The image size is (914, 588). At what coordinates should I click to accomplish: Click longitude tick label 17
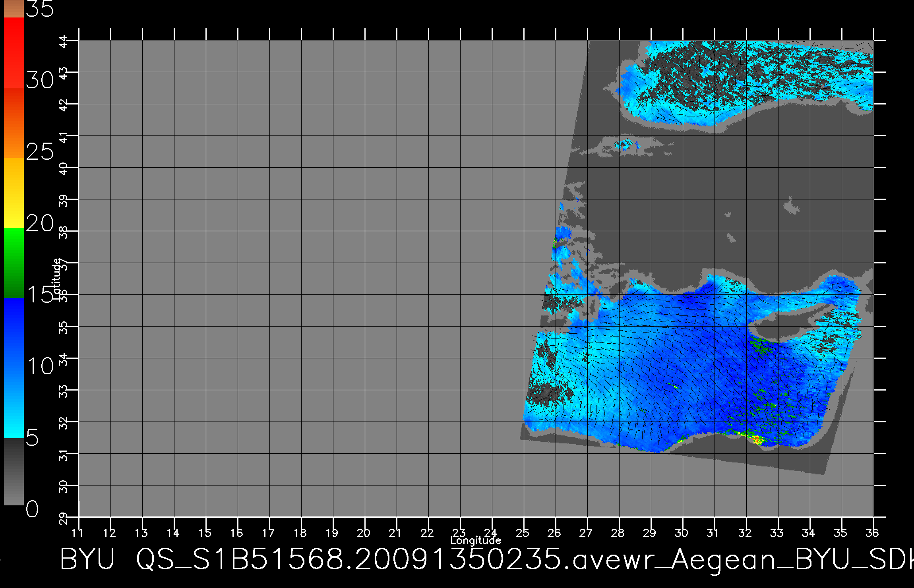pyautogui.click(x=268, y=533)
